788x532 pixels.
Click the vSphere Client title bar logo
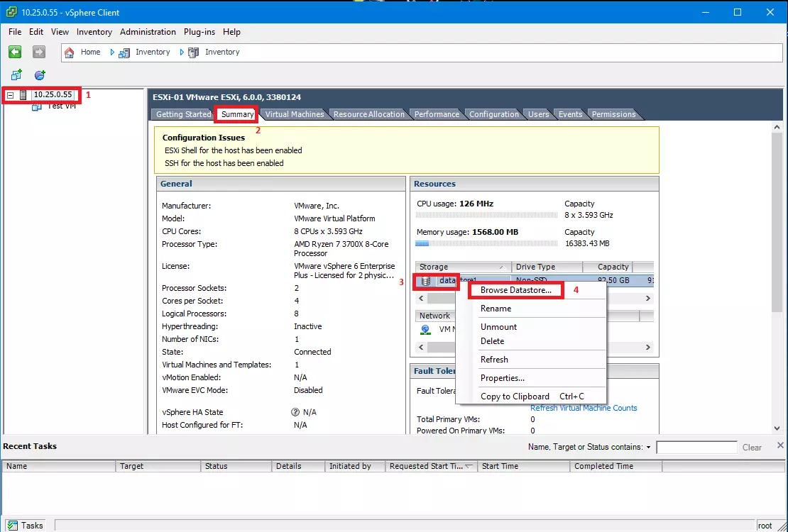pos(11,12)
